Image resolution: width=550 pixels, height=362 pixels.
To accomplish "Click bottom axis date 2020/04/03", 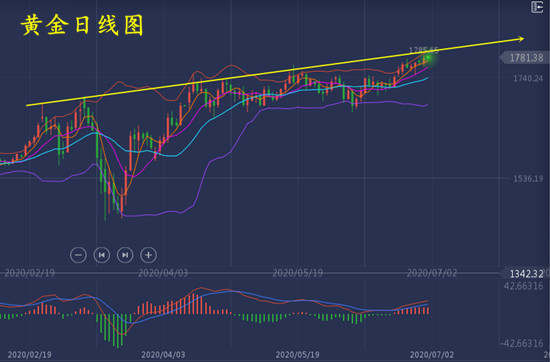I will 164,355.
